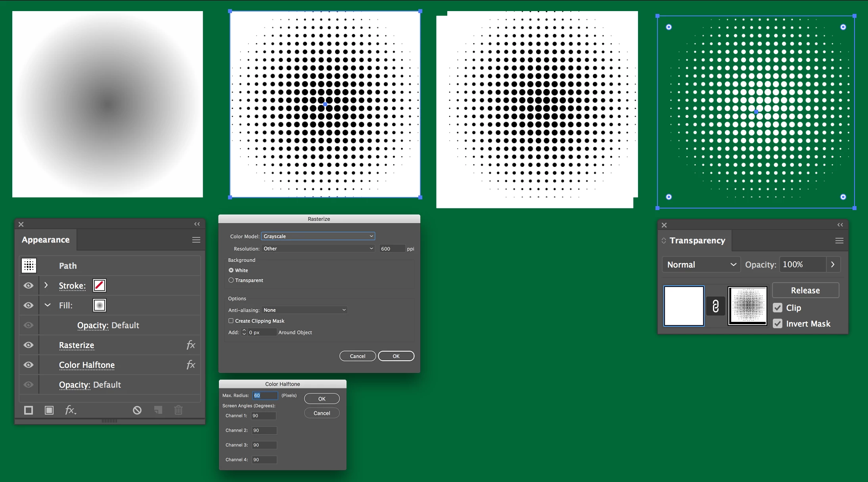868x482 pixels.
Task: Uncheck the Clip checkbox
Action: pyautogui.click(x=778, y=308)
